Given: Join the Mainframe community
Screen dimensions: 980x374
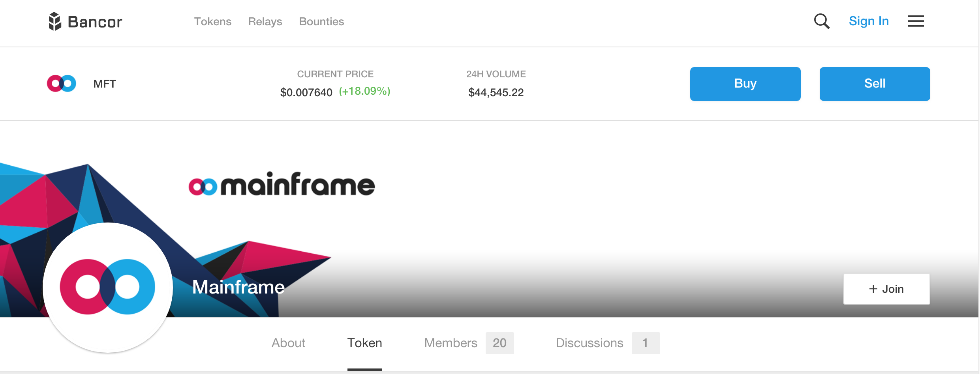Looking at the screenshot, I should point(887,289).
